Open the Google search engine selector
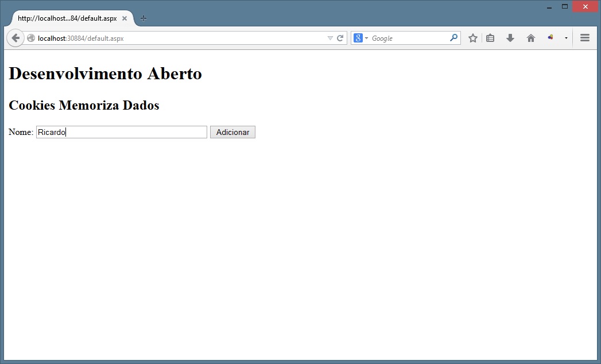Image resolution: width=601 pixels, height=364 pixels. (x=360, y=38)
